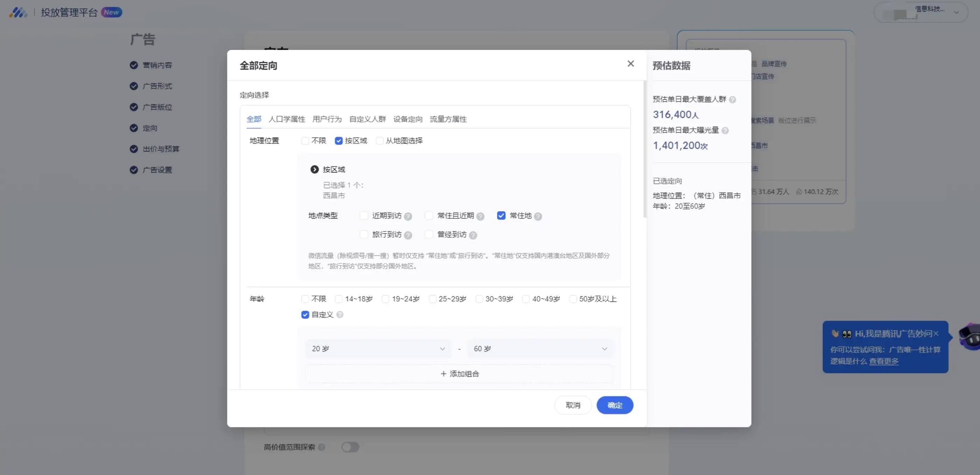Click the 1,401,200次 exposure estimate

point(680,146)
